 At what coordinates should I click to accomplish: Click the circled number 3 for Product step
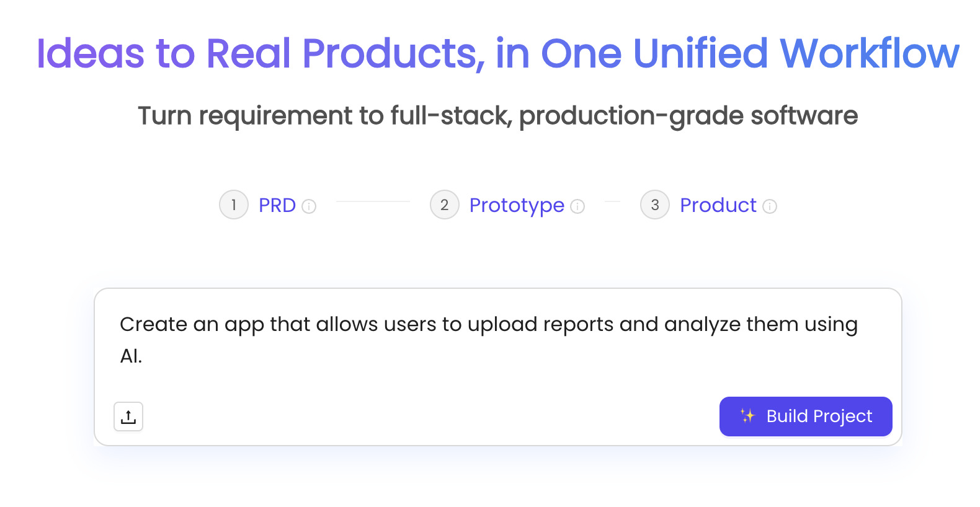tap(655, 205)
